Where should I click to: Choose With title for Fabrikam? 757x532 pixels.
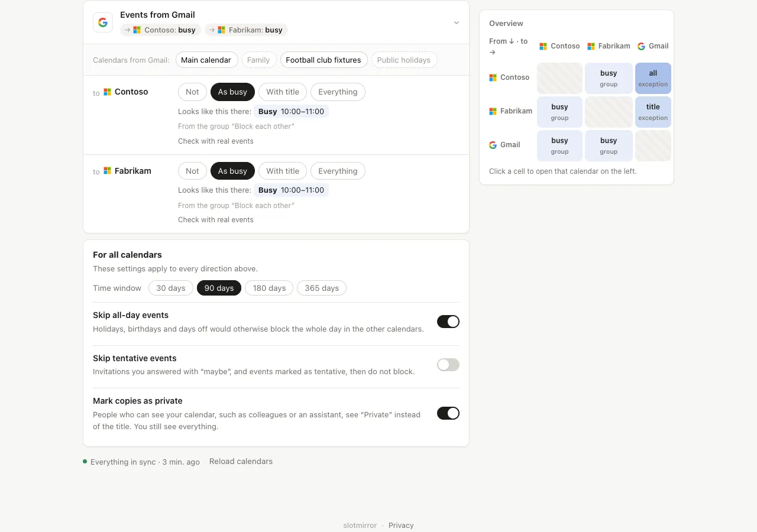pos(283,171)
